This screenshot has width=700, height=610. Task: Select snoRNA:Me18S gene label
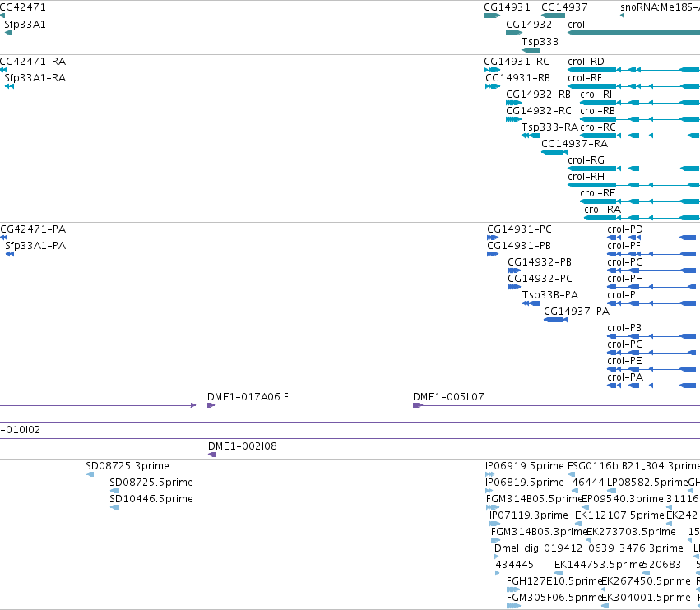660,7
